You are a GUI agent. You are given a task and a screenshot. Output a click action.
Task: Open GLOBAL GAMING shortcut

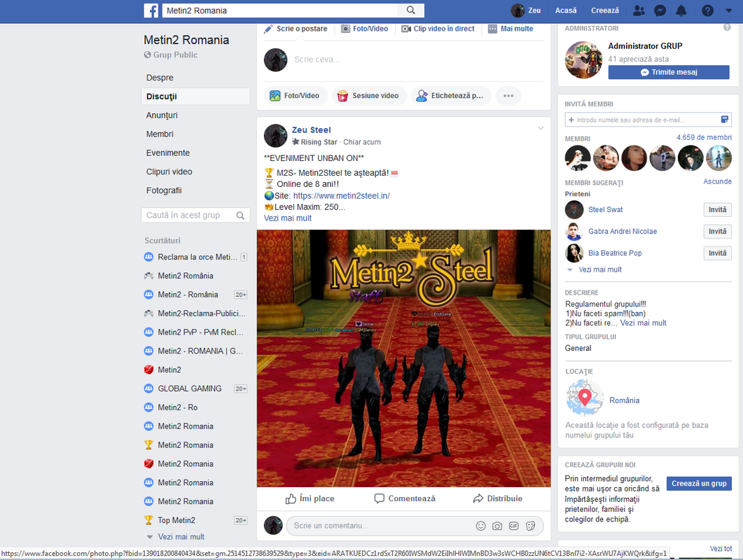tap(195, 388)
